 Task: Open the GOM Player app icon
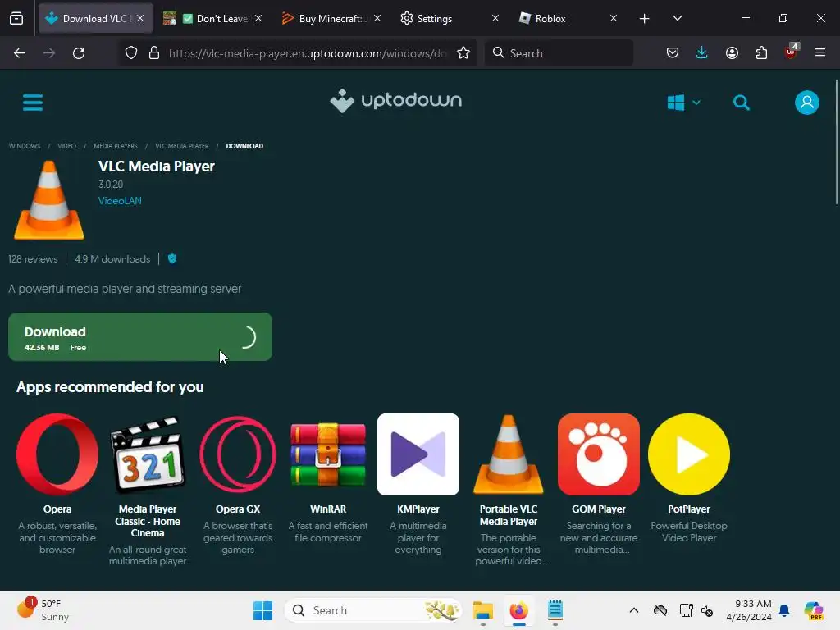598,454
